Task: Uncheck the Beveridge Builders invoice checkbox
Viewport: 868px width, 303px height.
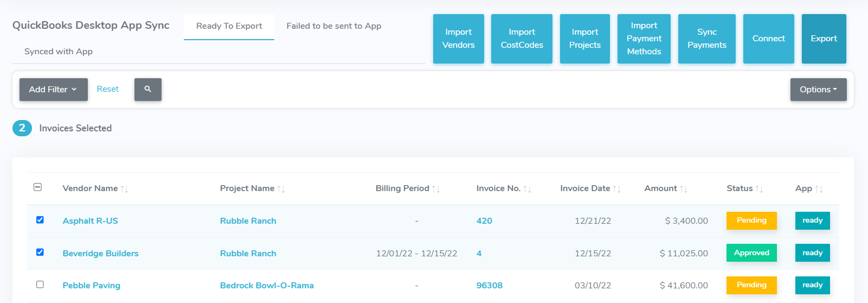Action: tap(40, 252)
